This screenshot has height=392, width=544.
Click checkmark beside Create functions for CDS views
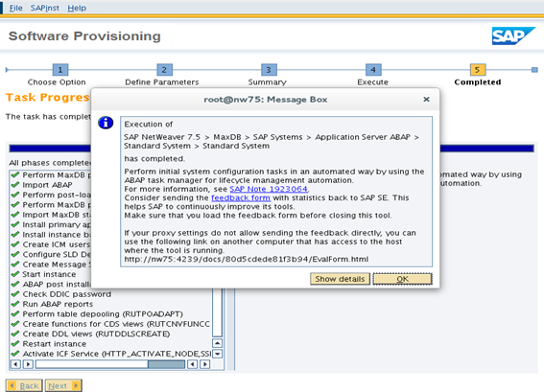tap(15, 324)
